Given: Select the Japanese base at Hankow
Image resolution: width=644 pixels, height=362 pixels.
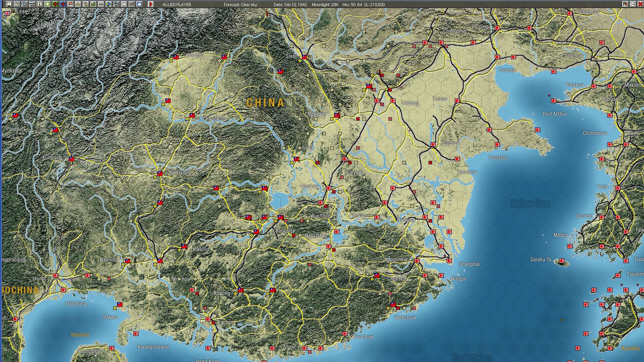Looking at the screenshot, I should pos(329,188).
